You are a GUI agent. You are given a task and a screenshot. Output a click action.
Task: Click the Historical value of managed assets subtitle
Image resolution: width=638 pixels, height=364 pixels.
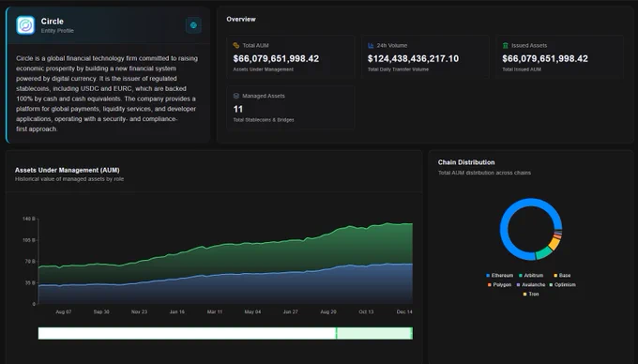point(69,179)
